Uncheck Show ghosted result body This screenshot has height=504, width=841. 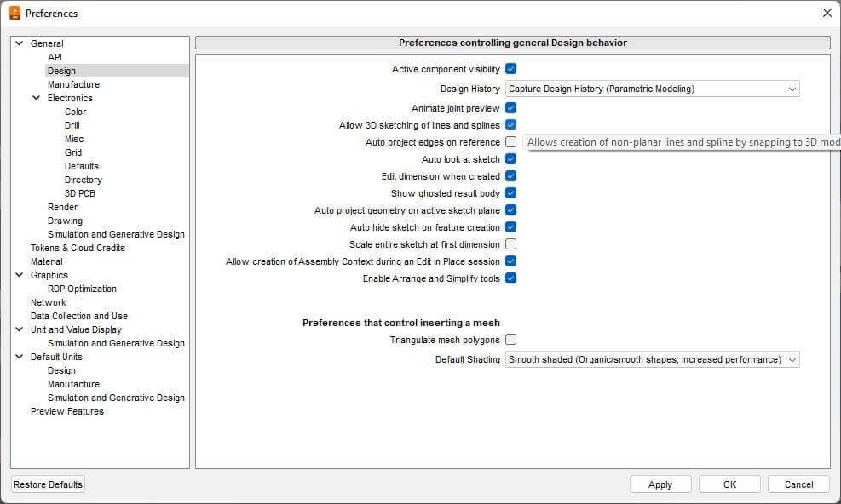[x=511, y=193]
